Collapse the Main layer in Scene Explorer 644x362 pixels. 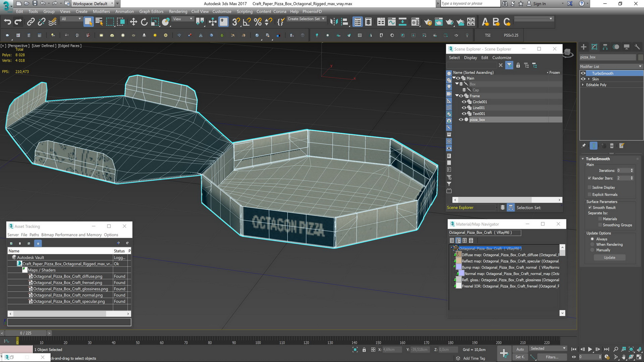tap(454, 78)
